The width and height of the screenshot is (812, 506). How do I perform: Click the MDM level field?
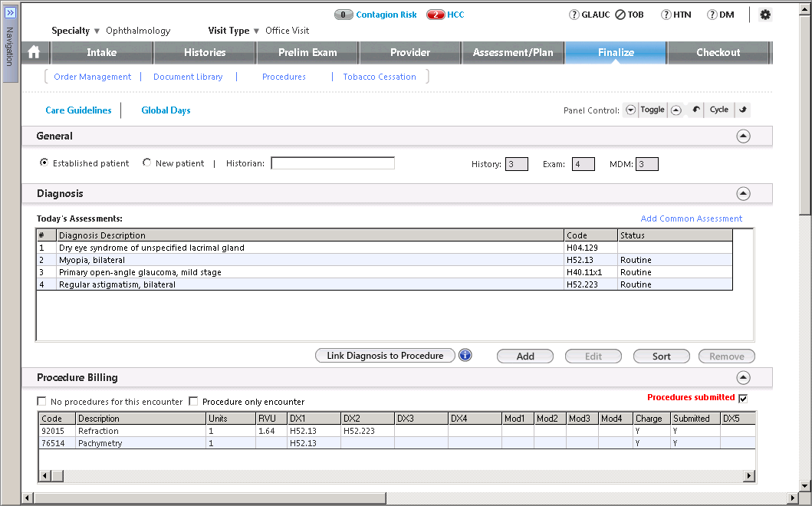pos(647,164)
